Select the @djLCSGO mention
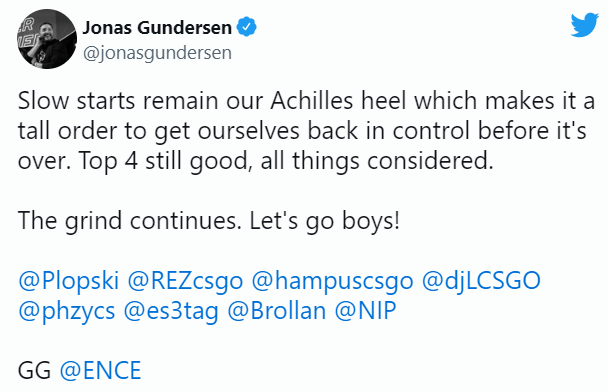The height and width of the screenshot is (392, 608). (x=481, y=281)
